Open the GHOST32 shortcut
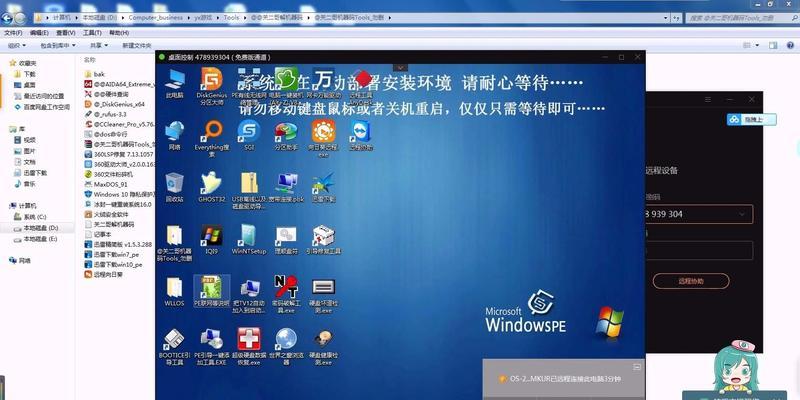Viewport: 800px width, 400px height. (x=212, y=188)
